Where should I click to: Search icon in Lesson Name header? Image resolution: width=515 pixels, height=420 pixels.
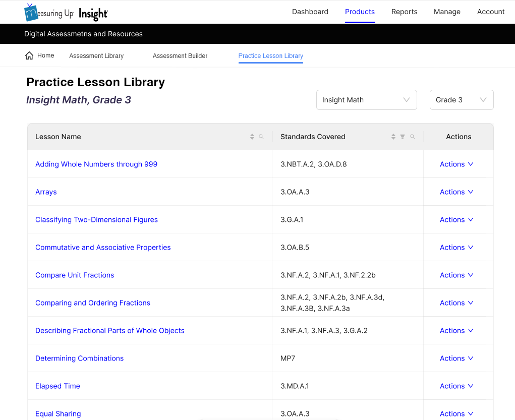[261, 137]
